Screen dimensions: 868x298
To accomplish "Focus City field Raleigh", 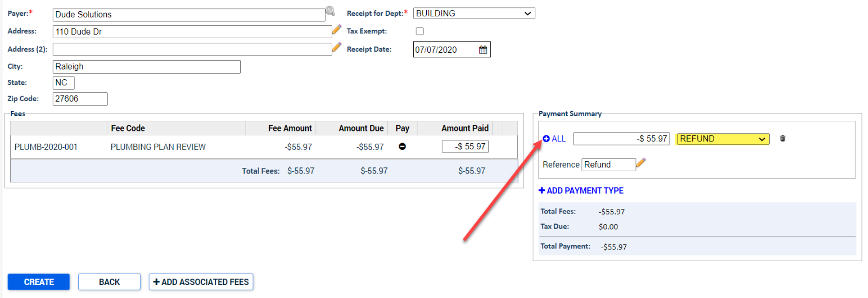I will click(x=146, y=67).
